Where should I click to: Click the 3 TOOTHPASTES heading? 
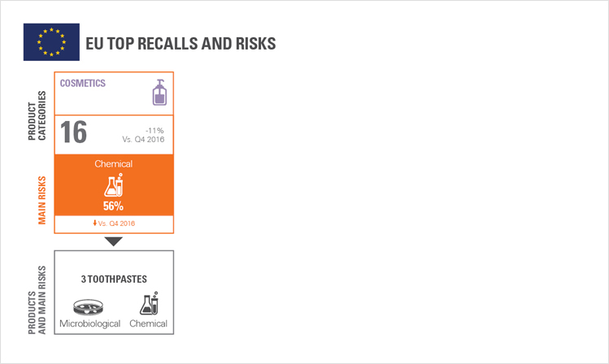click(114, 279)
